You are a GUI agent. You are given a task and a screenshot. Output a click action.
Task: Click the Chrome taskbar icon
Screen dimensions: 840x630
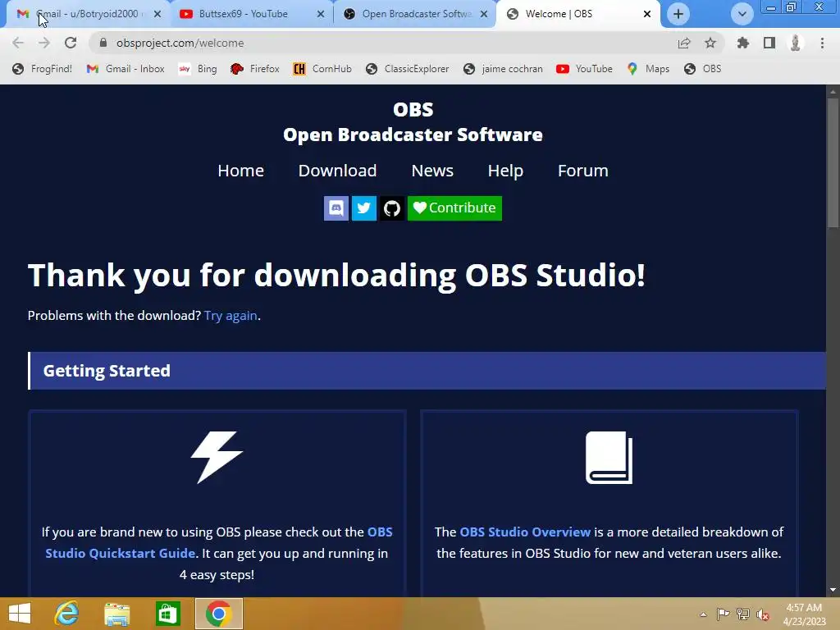pyautogui.click(x=218, y=614)
